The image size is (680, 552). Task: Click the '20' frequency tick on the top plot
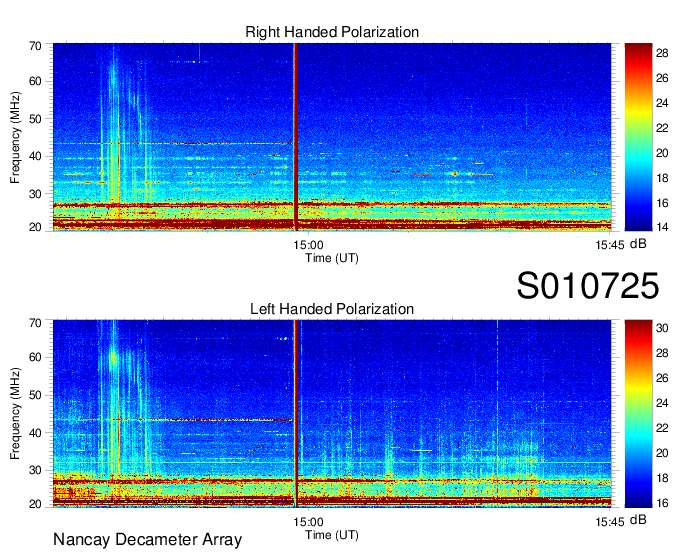click(35, 227)
